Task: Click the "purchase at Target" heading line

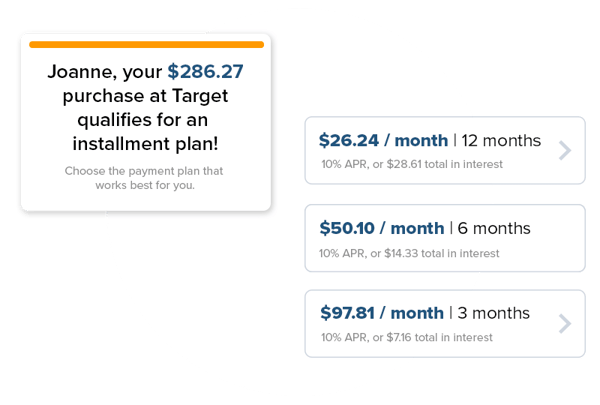Action: click(145, 96)
